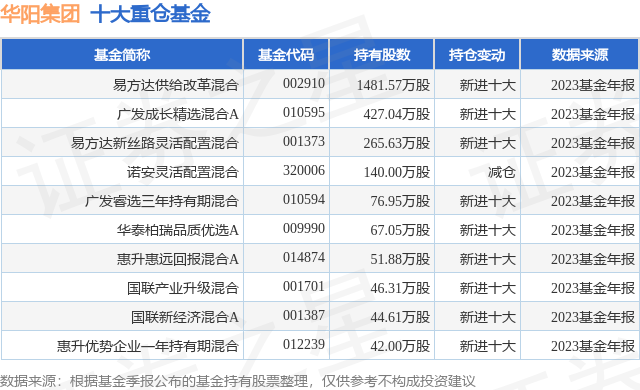Click fund code 014874
Screen dimensions: 640x390
[304, 257]
